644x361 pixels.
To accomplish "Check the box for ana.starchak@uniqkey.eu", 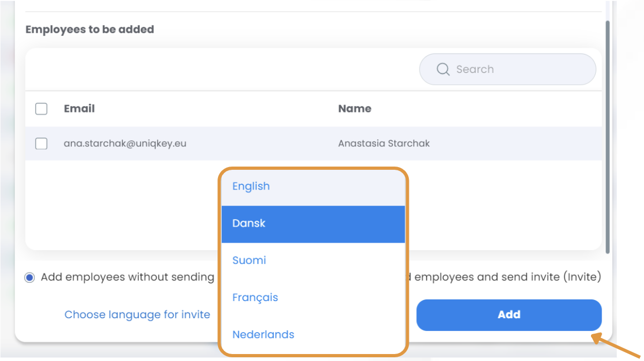I will pos(41,144).
